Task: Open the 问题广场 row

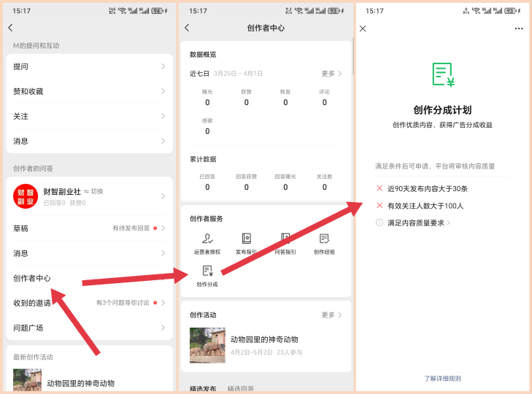Action: coord(89,328)
